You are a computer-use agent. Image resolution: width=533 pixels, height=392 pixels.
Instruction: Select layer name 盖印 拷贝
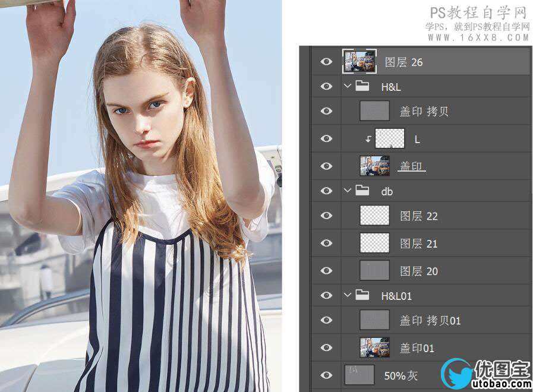point(424,112)
